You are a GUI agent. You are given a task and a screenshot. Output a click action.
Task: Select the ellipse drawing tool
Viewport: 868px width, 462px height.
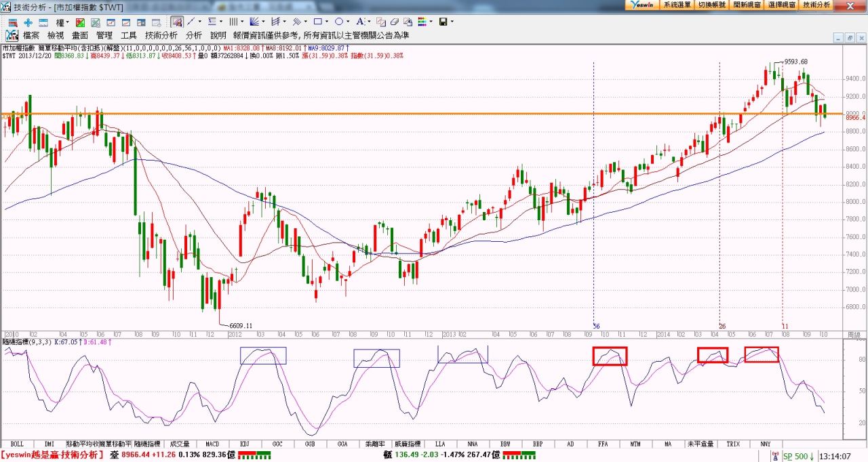click(338, 22)
